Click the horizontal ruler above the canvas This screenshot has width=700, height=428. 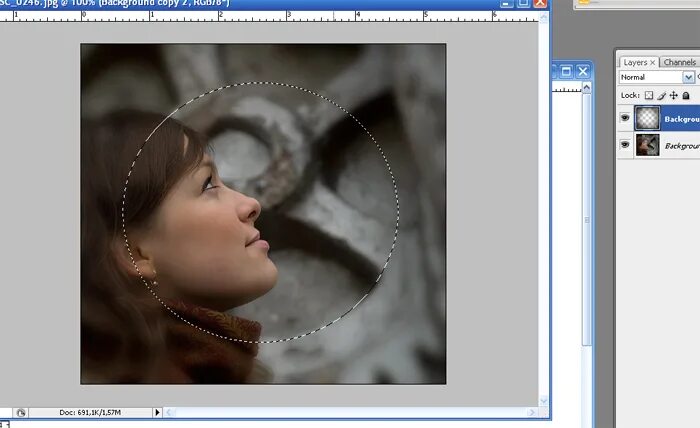point(269,17)
